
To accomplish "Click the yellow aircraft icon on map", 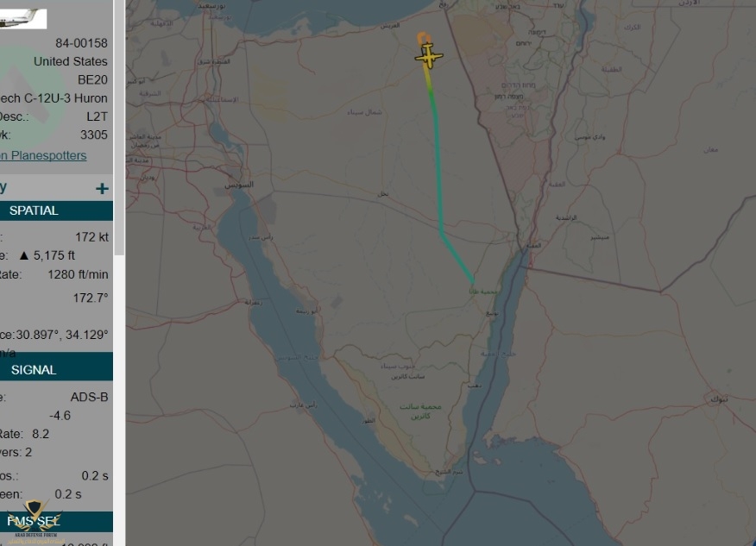I will (x=428, y=57).
